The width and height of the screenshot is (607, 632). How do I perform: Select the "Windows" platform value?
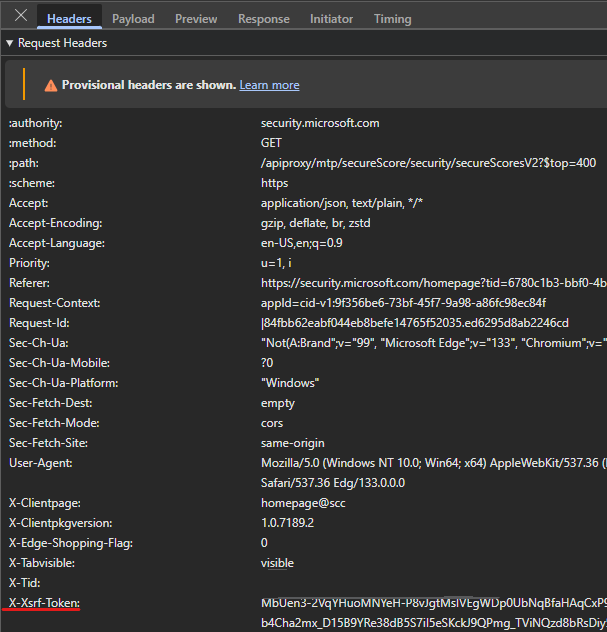tap(290, 383)
